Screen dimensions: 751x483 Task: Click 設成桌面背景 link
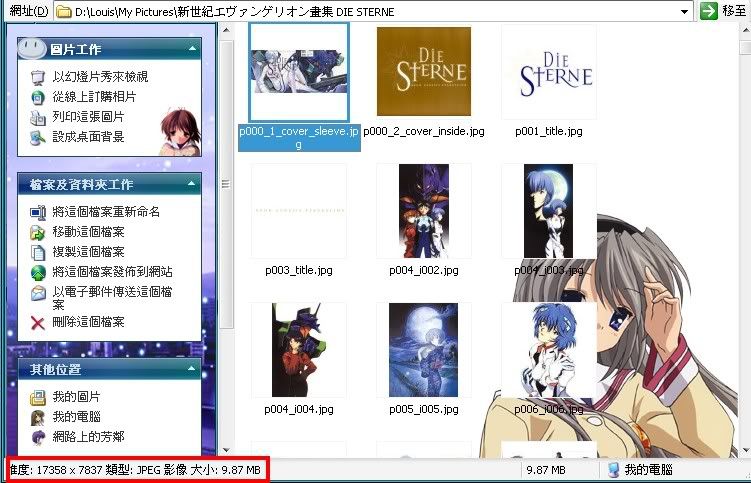88,137
